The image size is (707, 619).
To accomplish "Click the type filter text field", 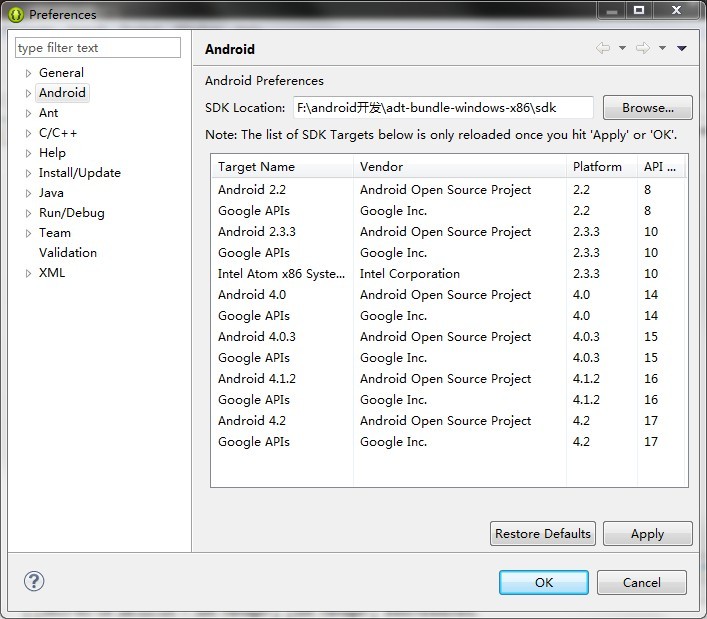I will tap(98, 47).
